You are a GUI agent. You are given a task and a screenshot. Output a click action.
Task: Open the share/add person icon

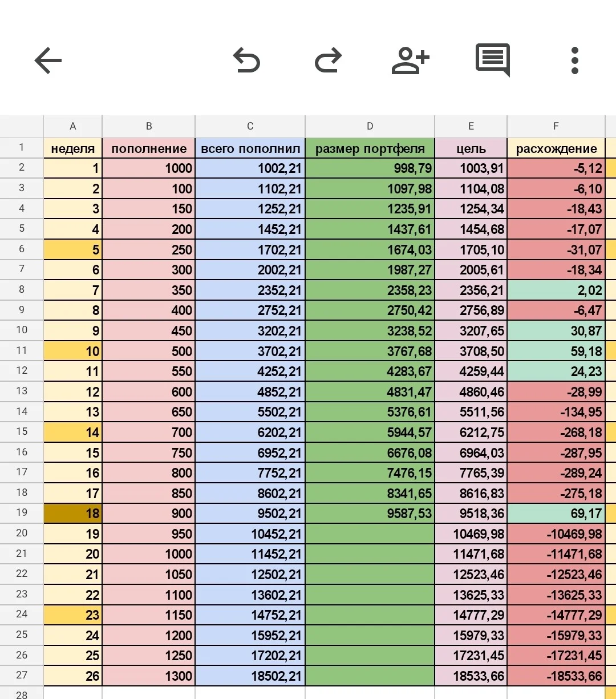click(410, 60)
